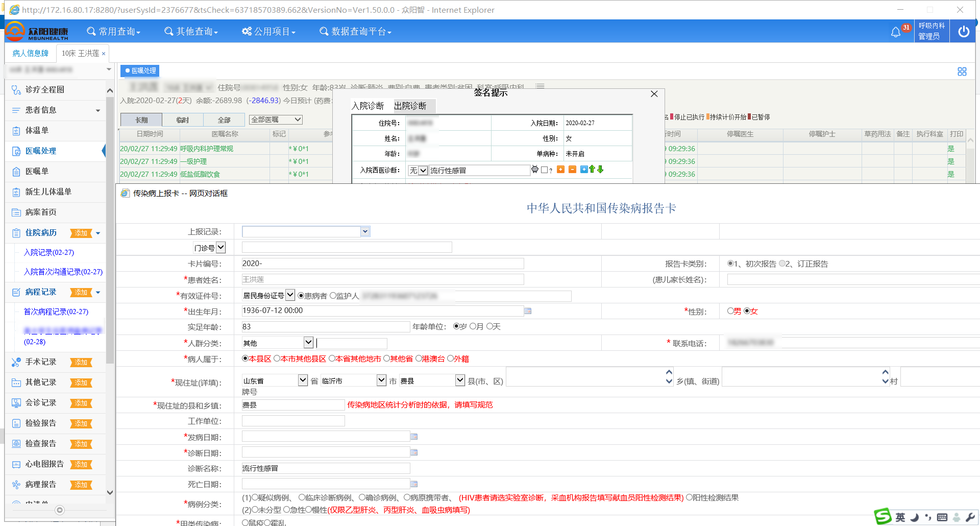Close the 10床 patient tab

click(x=104, y=54)
